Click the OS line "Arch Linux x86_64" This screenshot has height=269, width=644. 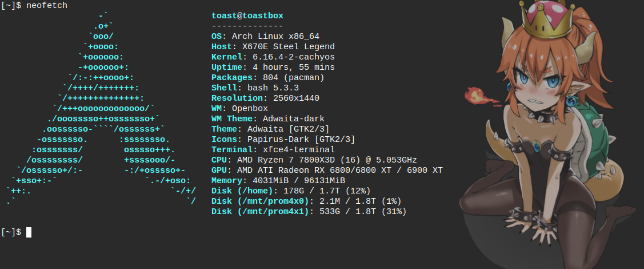click(x=275, y=37)
